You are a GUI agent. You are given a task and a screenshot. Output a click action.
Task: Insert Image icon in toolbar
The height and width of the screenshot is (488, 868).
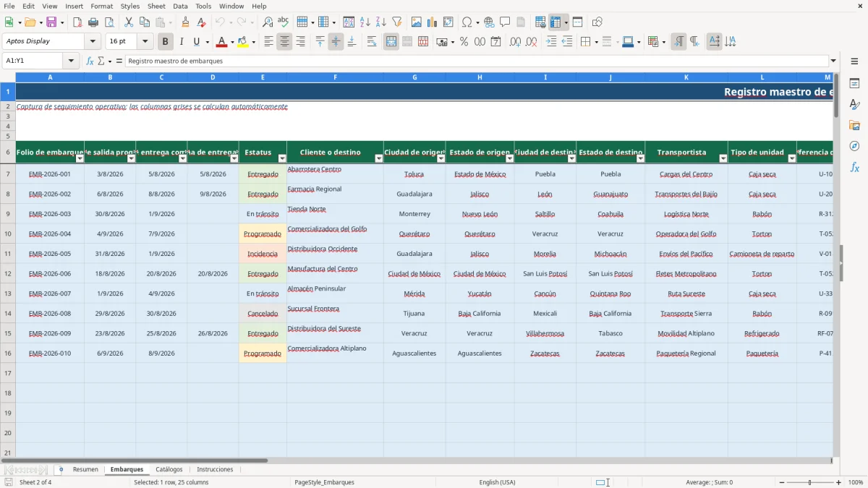coord(417,22)
